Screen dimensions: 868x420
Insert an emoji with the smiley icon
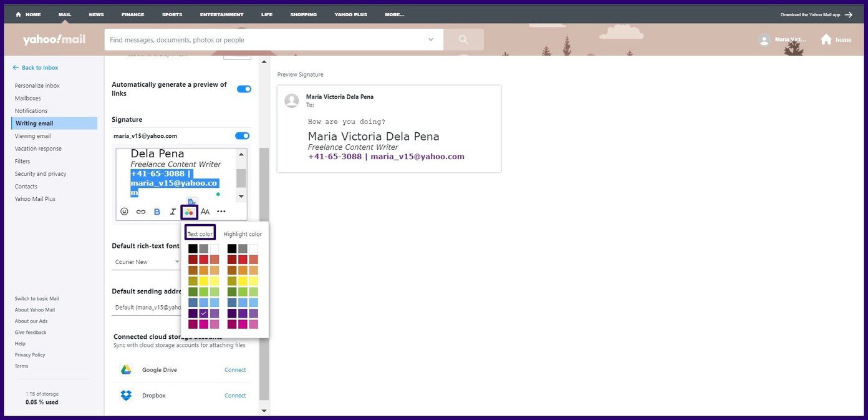coord(124,212)
